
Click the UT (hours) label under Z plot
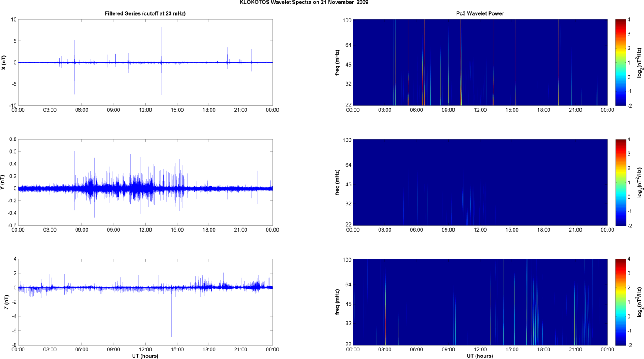[x=145, y=356]
